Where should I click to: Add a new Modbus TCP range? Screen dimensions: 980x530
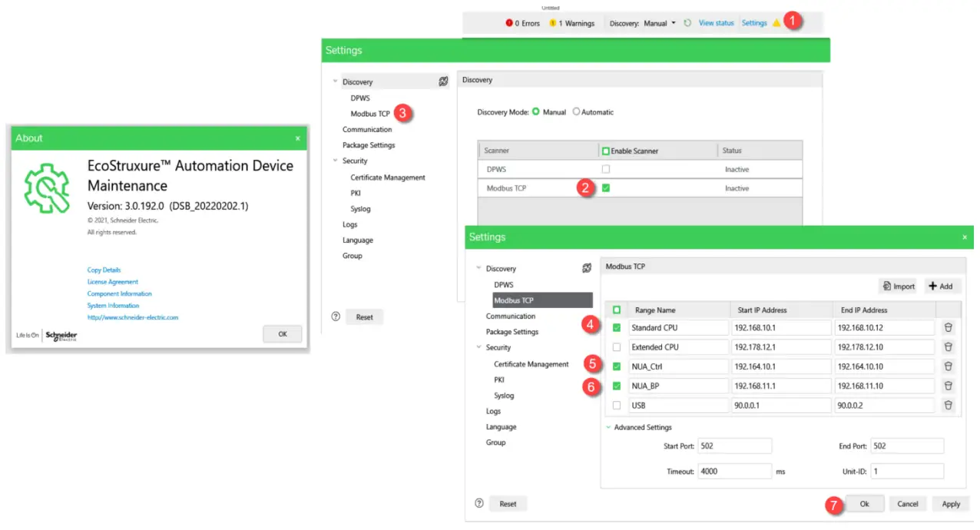click(x=941, y=287)
